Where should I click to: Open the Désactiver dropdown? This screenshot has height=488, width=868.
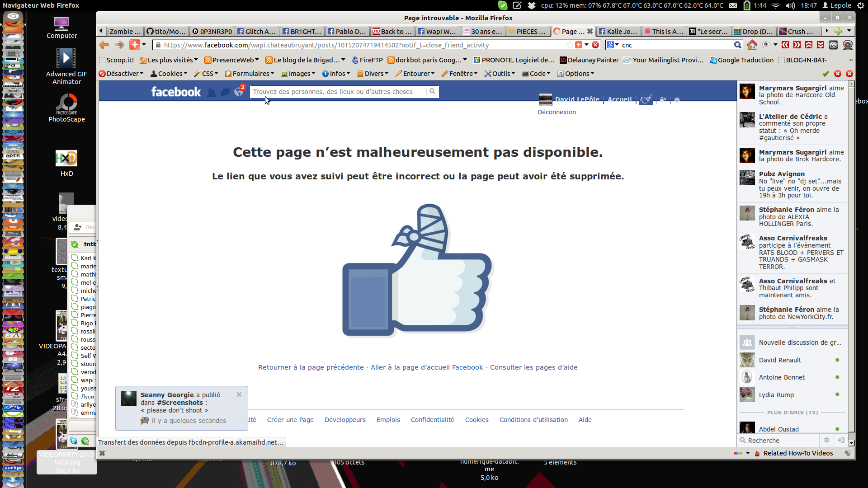(121, 74)
